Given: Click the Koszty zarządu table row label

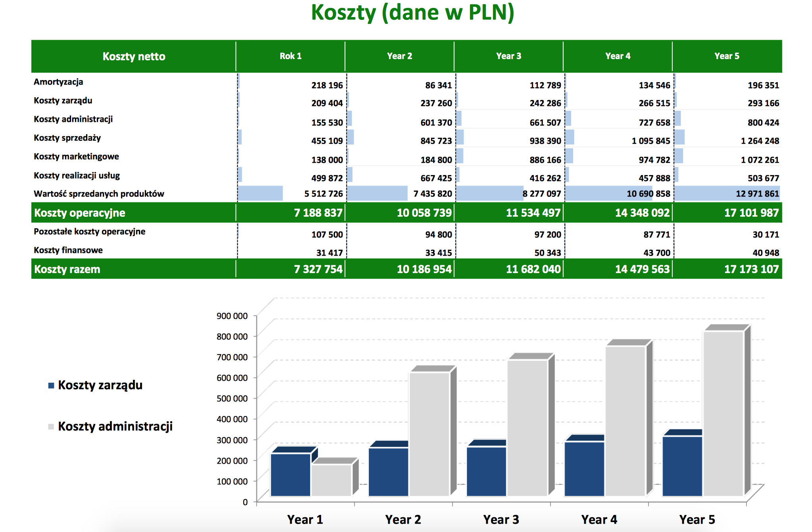Looking at the screenshot, I should point(63,100).
